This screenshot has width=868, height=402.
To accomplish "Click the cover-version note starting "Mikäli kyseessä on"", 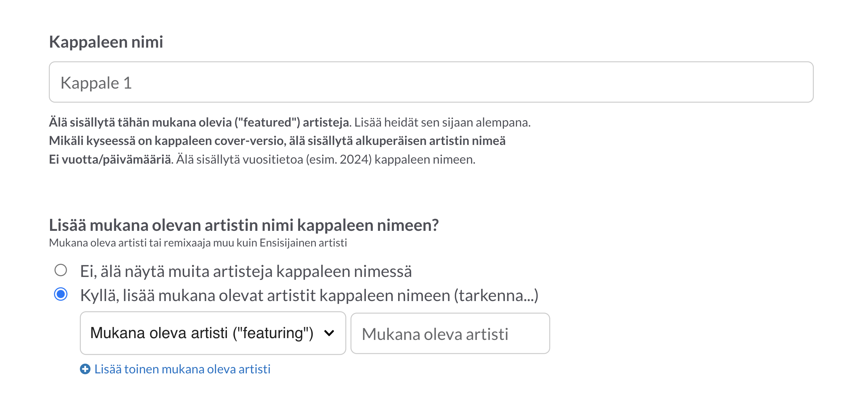I will click(x=277, y=140).
